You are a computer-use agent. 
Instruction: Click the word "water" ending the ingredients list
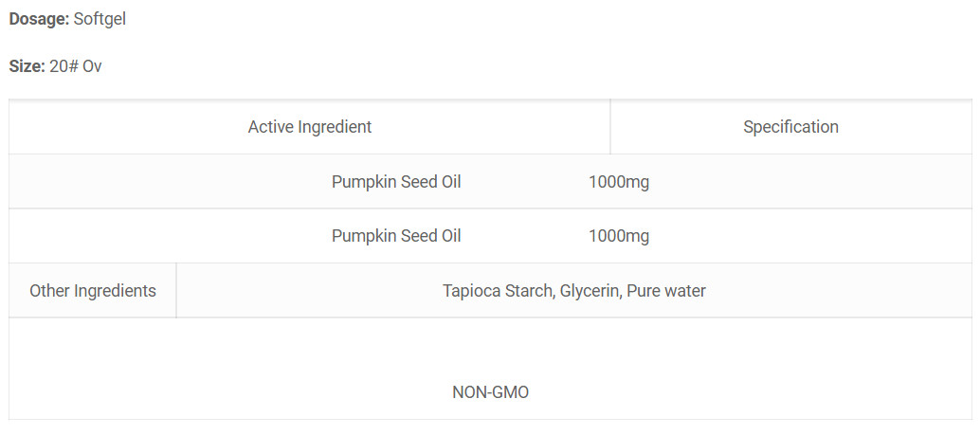coord(685,291)
